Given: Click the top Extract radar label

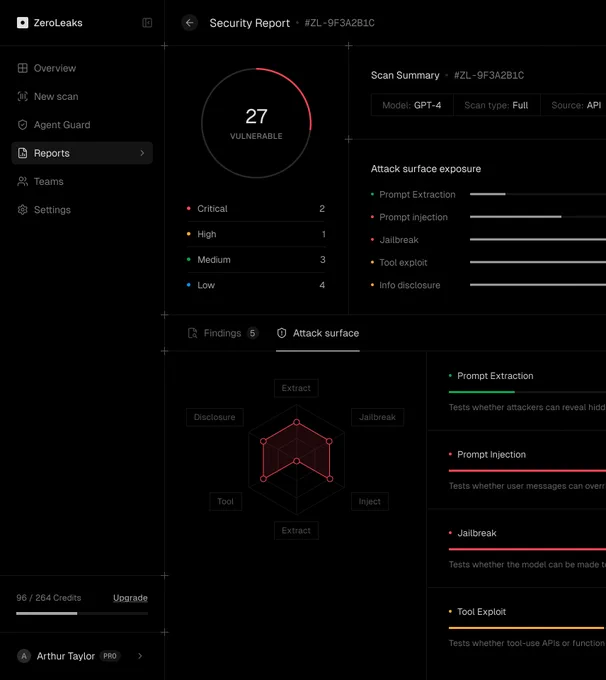Looking at the screenshot, I should pos(296,388).
